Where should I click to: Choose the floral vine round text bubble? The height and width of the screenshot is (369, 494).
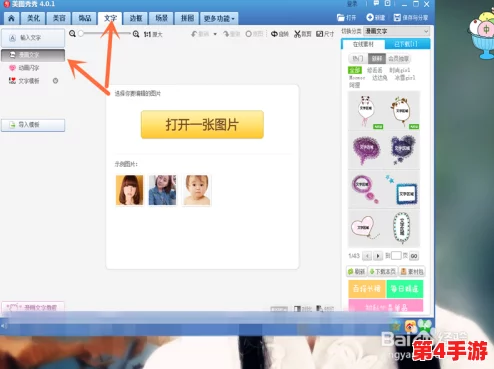(x=402, y=111)
